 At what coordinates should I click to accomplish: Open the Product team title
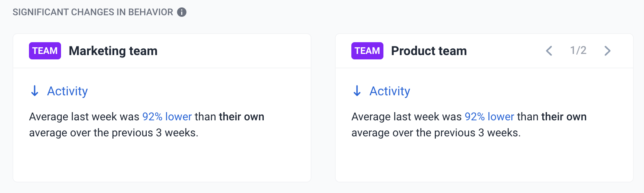pyautogui.click(x=429, y=51)
